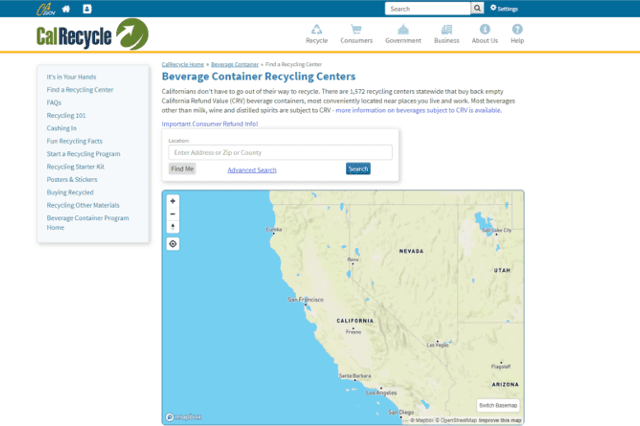Click the magnifier search button in header
Screen dimensions: 640x426
pos(477,9)
